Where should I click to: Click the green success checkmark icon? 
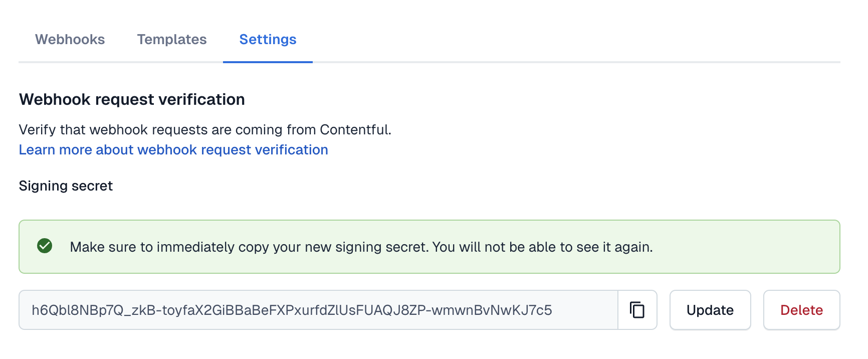coord(45,246)
